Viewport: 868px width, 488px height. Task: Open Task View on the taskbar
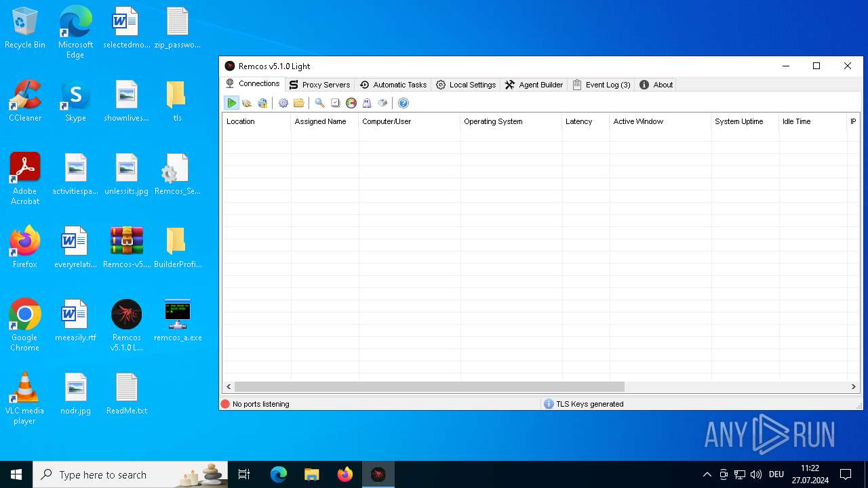point(245,474)
